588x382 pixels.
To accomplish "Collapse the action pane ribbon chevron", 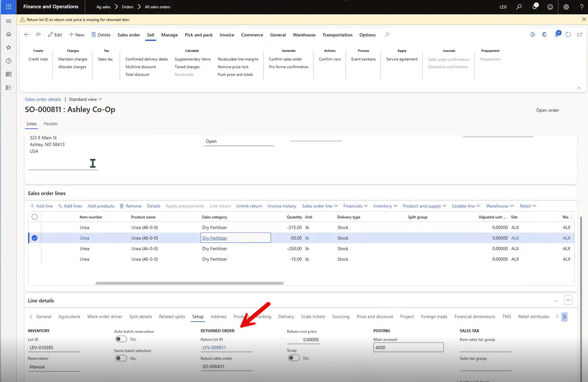I will coord(579,88).
